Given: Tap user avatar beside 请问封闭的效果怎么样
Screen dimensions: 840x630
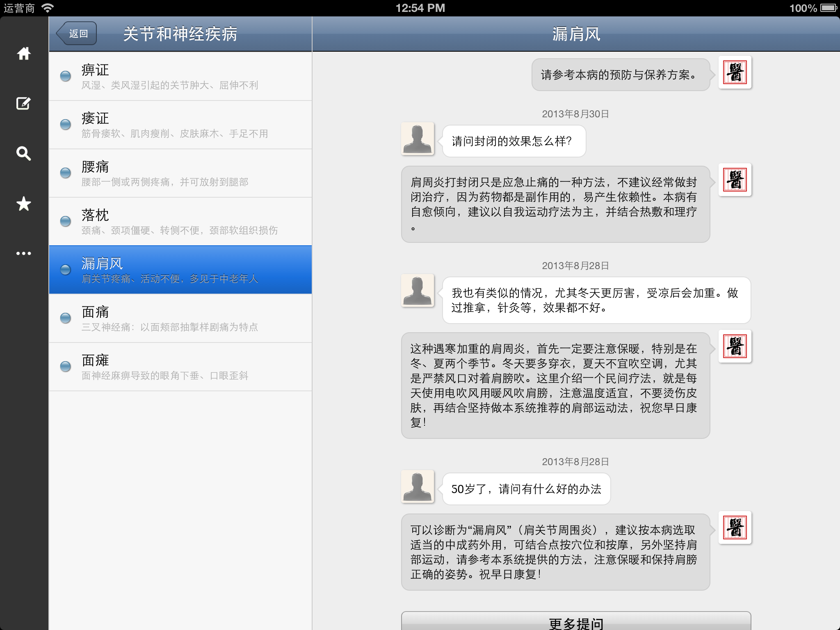Looking at the screenshot, I should tap(418, 139).
